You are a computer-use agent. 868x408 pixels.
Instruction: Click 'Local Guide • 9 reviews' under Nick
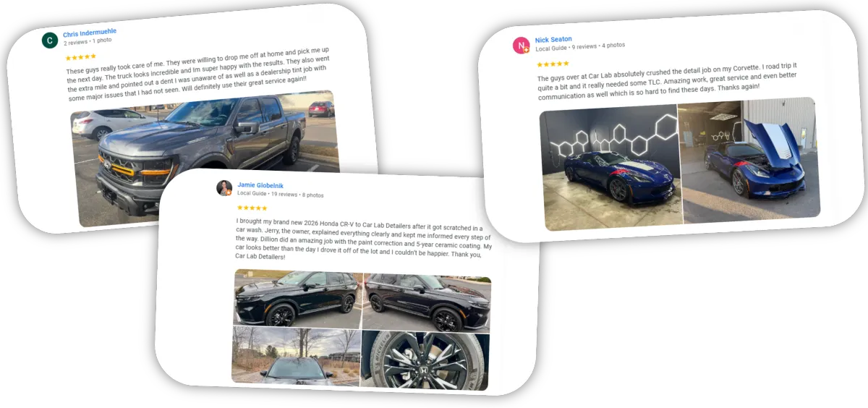(x=566, y=47)
